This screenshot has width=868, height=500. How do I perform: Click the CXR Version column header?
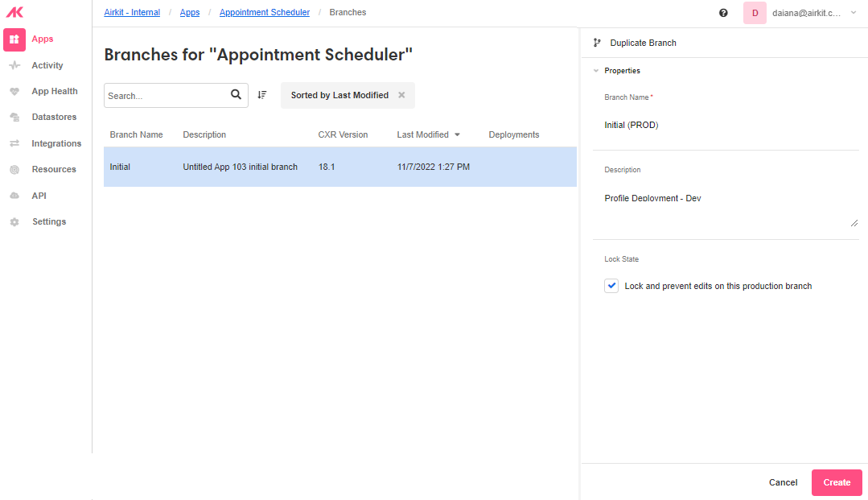tap(343, 134)
